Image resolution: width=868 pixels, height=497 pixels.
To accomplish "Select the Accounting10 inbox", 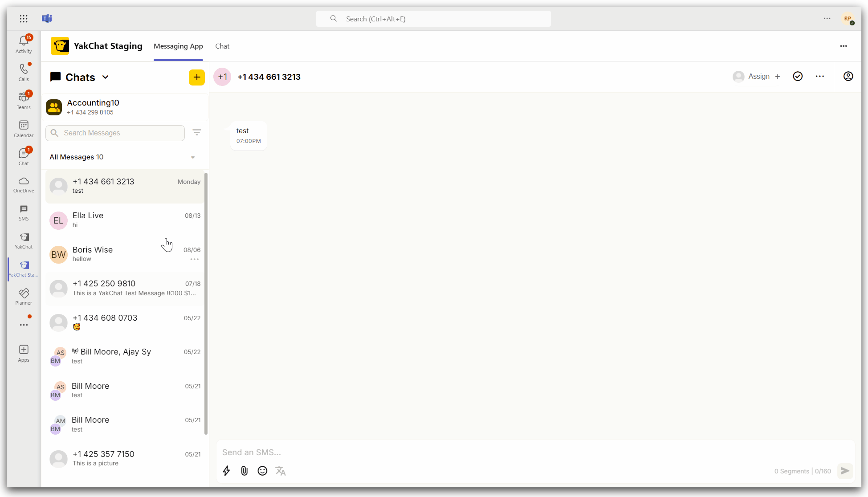I will pos(125,107).
